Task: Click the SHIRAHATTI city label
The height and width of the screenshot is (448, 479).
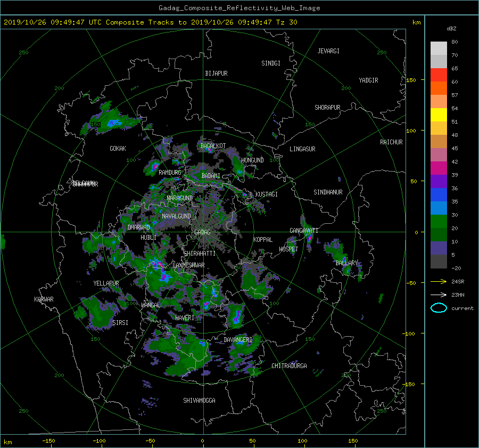Action: tap(200, 254)
